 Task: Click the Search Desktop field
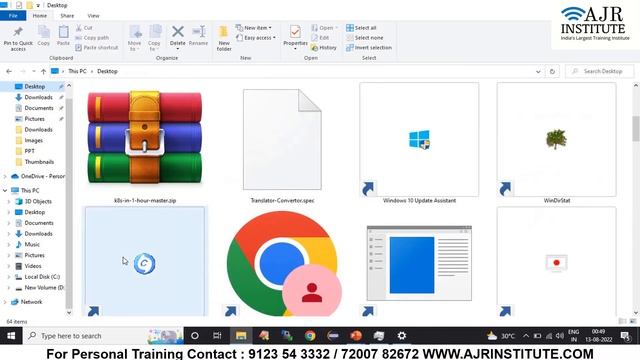coord(600,71)
